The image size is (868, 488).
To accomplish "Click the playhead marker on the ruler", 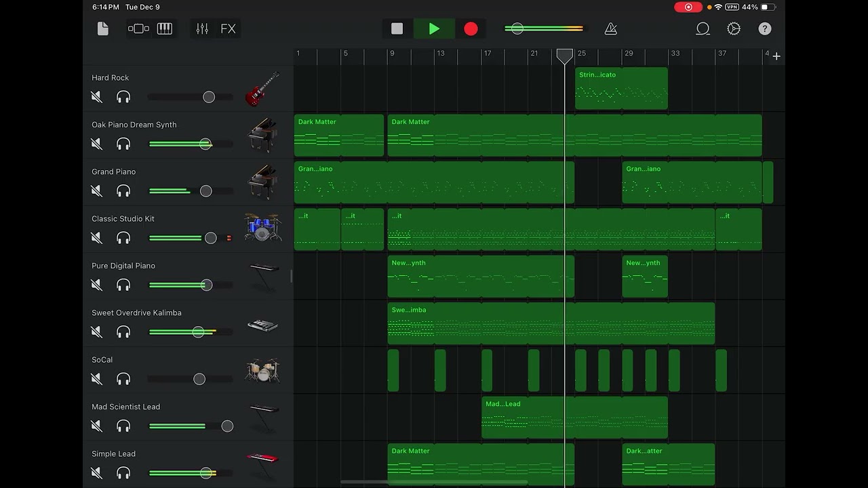I will [x=564, y=56].
